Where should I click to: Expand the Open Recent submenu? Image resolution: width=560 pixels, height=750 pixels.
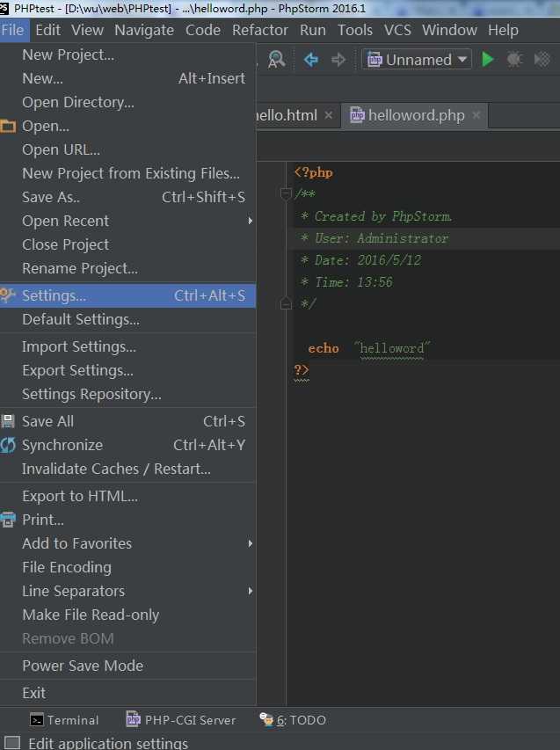click(127, 221)
